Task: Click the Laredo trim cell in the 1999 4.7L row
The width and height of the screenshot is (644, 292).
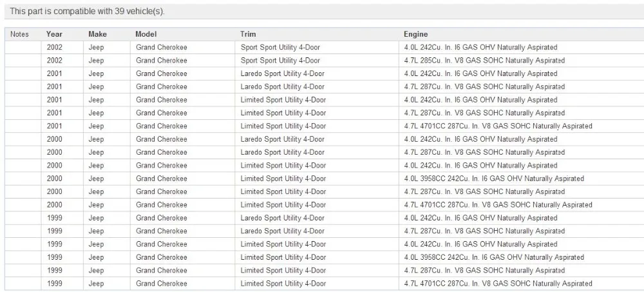Action: pos(283,231)
